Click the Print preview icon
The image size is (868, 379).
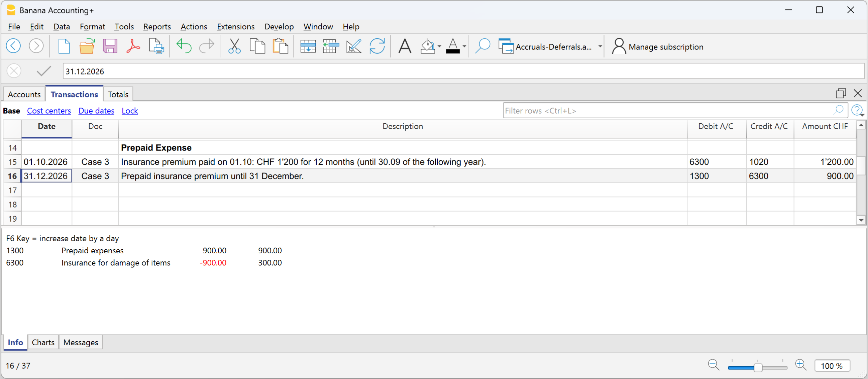click(x=156, y=46)
